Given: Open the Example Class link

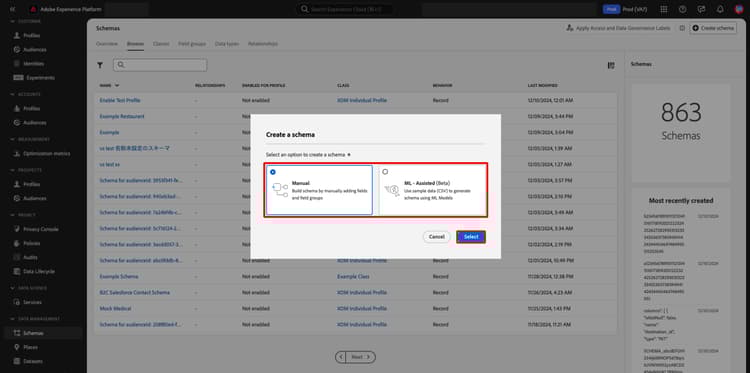Looking at the screenshot, I should (x=353, y=276).
